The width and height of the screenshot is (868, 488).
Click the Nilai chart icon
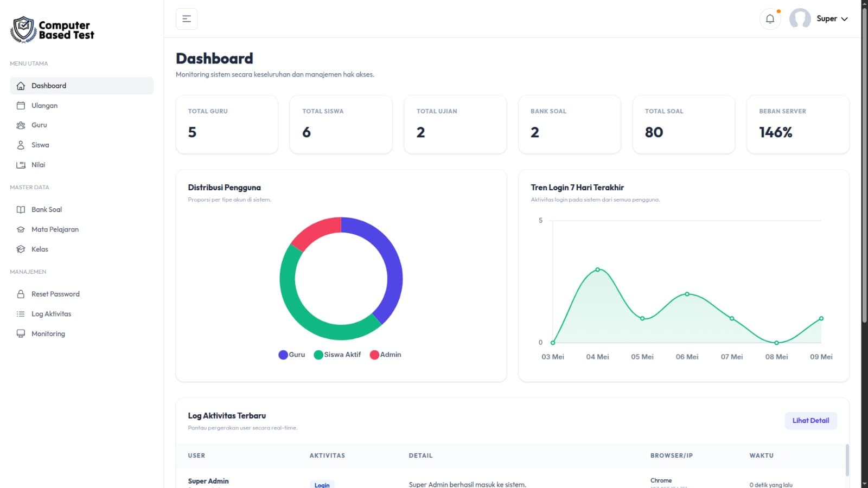21,165
